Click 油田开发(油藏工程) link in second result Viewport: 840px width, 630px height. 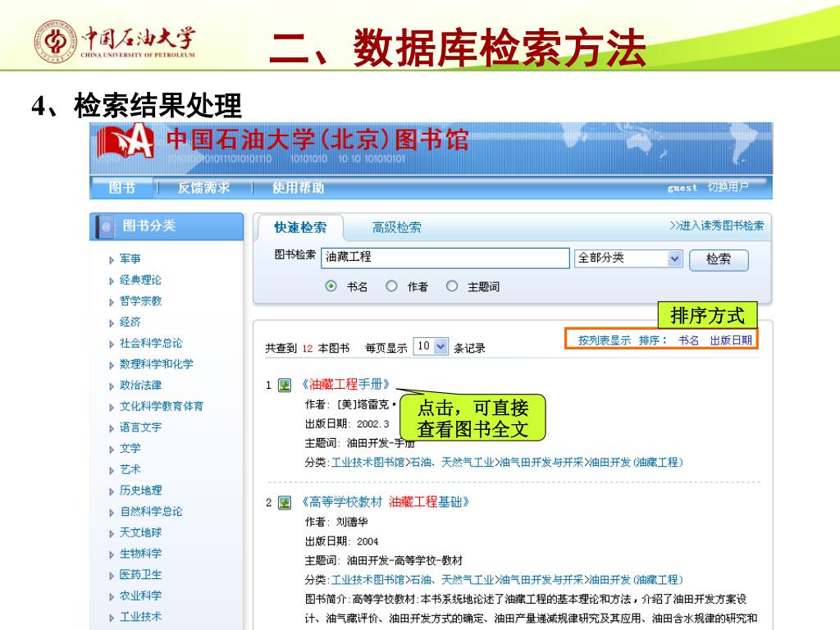pos(636,580)
